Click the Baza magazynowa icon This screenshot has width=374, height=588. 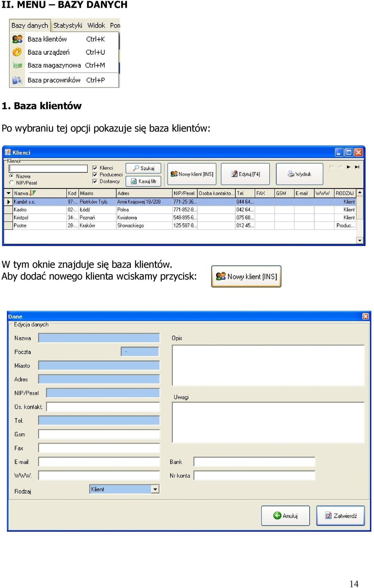[x=18, y=65]
